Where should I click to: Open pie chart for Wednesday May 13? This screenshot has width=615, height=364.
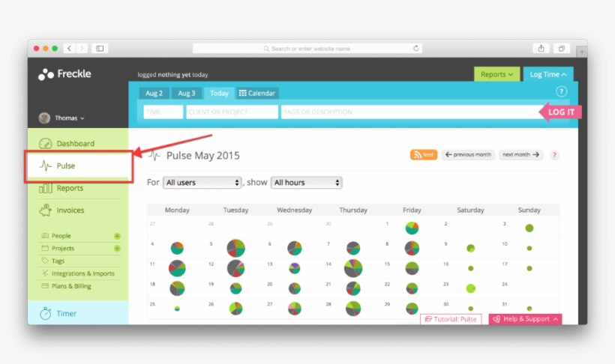pos(295,268)
